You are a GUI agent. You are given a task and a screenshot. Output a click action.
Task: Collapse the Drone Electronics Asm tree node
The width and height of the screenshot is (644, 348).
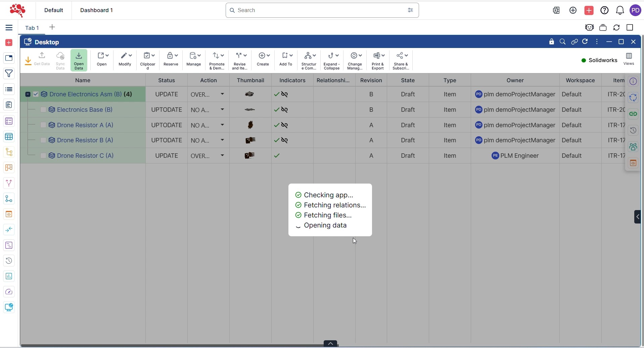click(x=28, y=94)
